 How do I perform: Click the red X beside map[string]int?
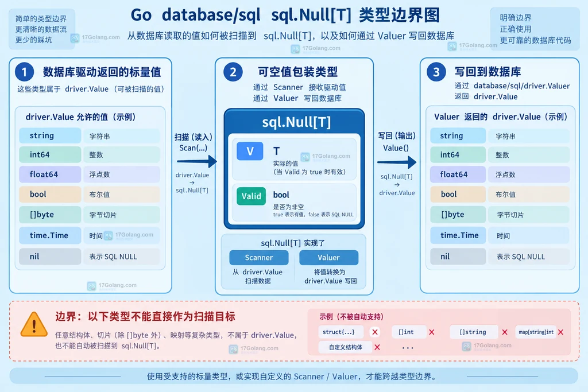[x=560, y=332]
